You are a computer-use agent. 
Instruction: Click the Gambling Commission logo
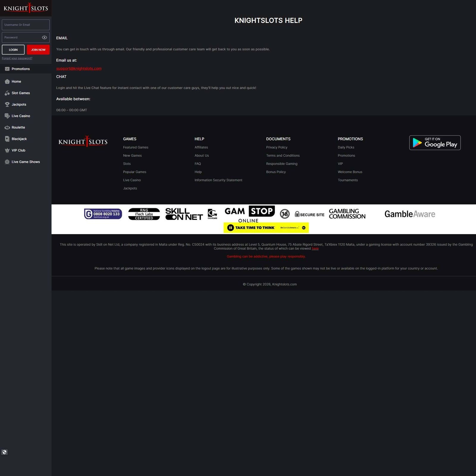347,214
